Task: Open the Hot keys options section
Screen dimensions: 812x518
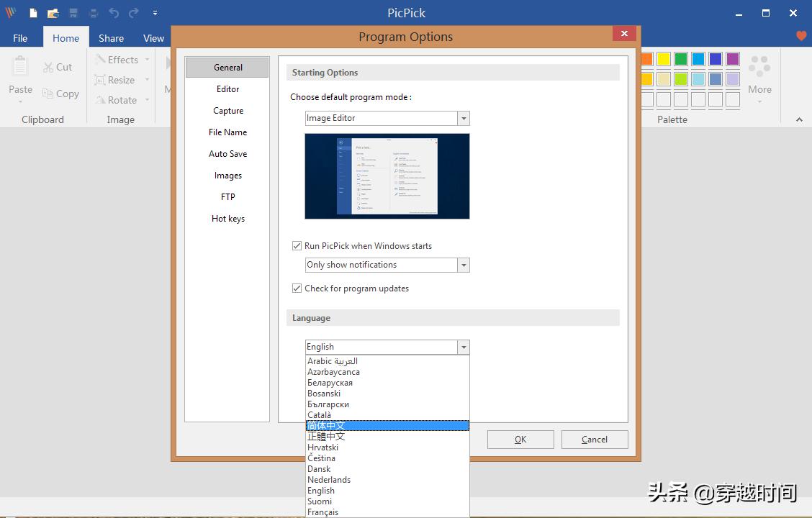Action: [x=228, y=219]
